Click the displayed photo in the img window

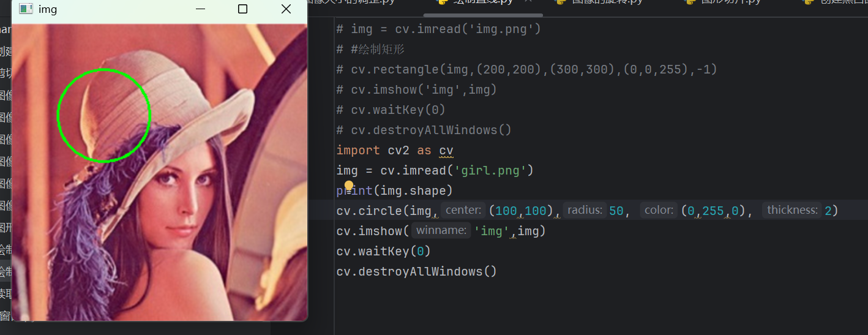[x=159, y=172]
